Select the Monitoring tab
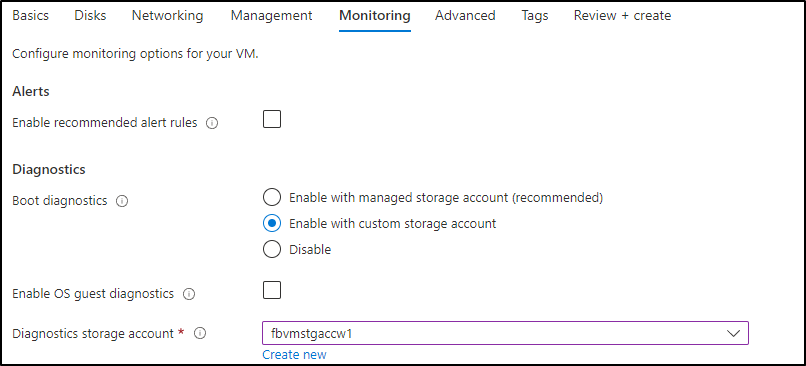Viewport: 806px width, 366px height. point(375,16)
